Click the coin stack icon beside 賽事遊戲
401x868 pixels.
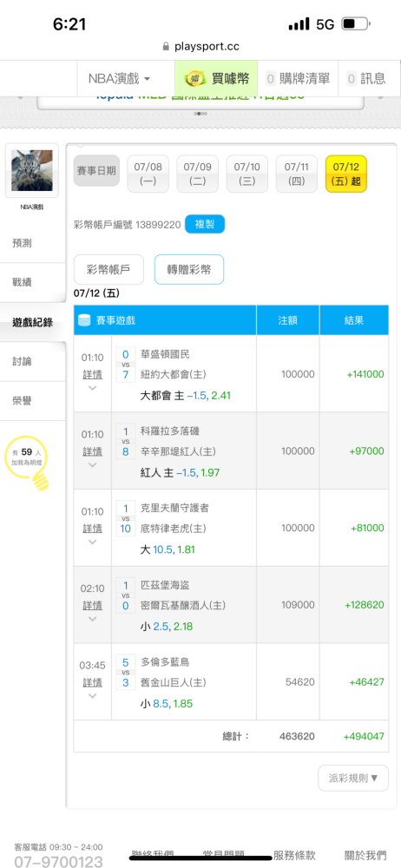[85, 320]
